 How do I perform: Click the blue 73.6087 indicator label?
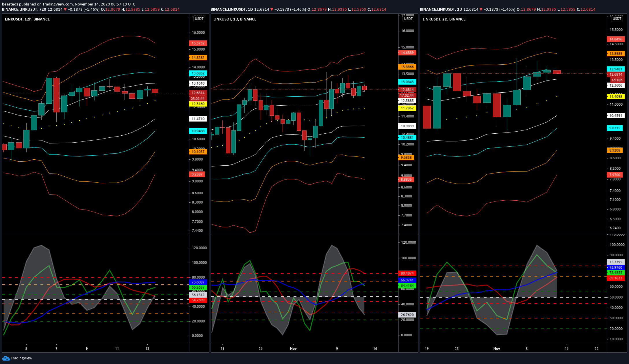coord(198,282)
